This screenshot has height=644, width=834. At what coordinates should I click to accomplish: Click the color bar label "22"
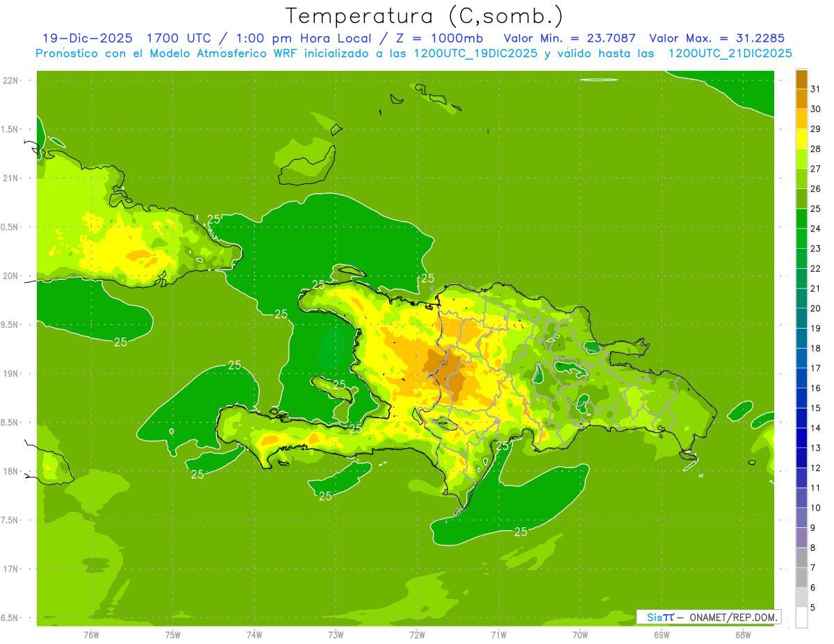(x=815, y=268)
